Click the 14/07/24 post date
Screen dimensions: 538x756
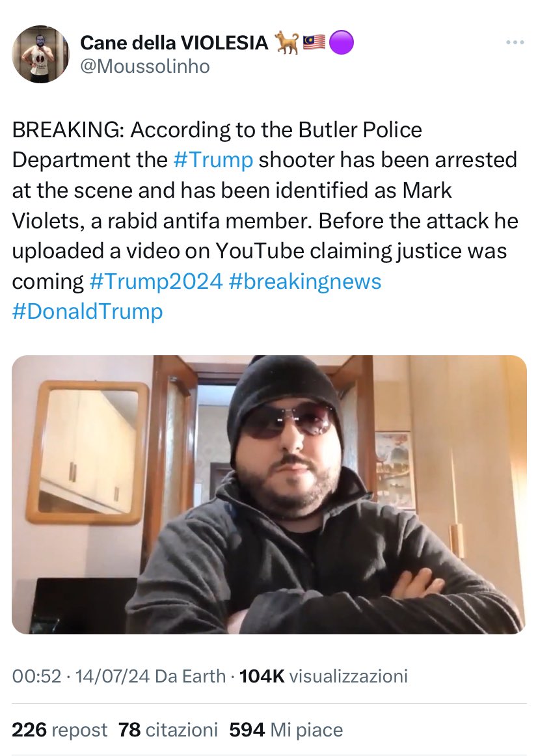tap(113, 677)
